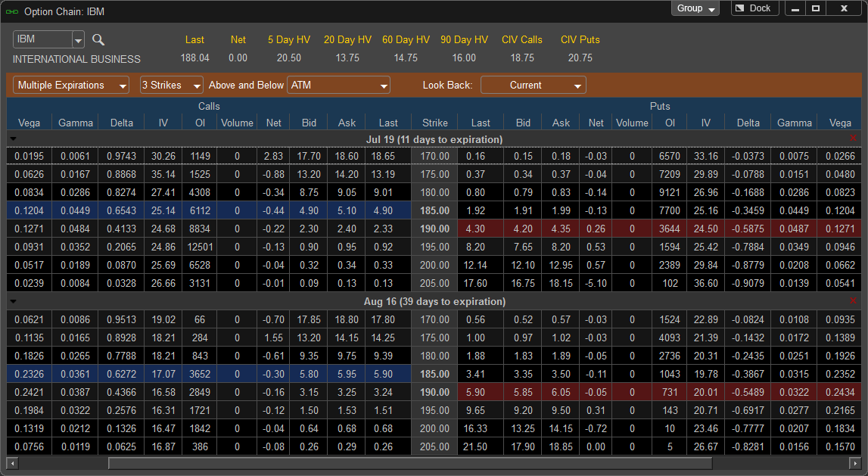This screenshot has height=476, width=868.
Task: Click put vega value 0.2434
Action: [x=840, y=392]
